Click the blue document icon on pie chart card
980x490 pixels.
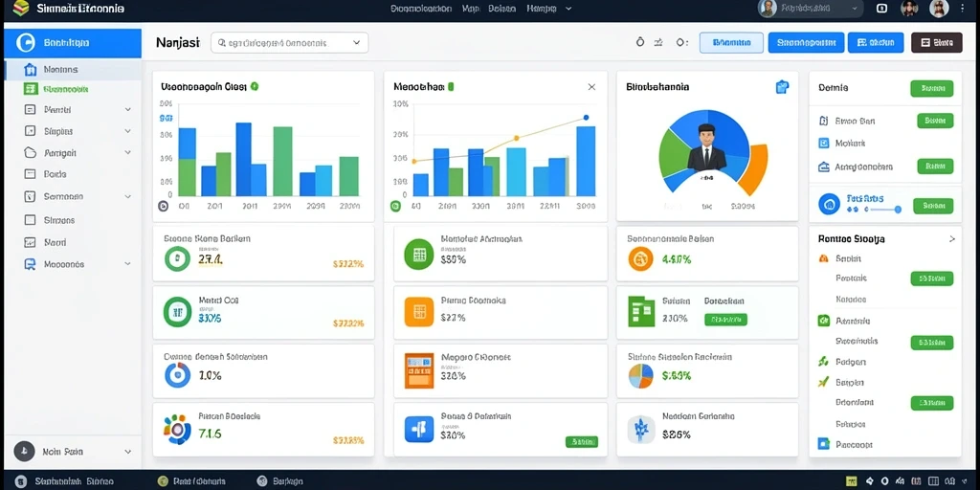tap(782, 87)
